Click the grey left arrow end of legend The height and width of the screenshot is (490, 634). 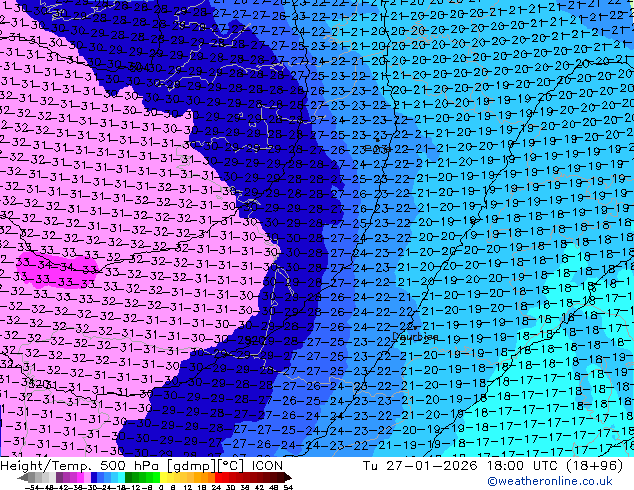click(x=23, y=478)
